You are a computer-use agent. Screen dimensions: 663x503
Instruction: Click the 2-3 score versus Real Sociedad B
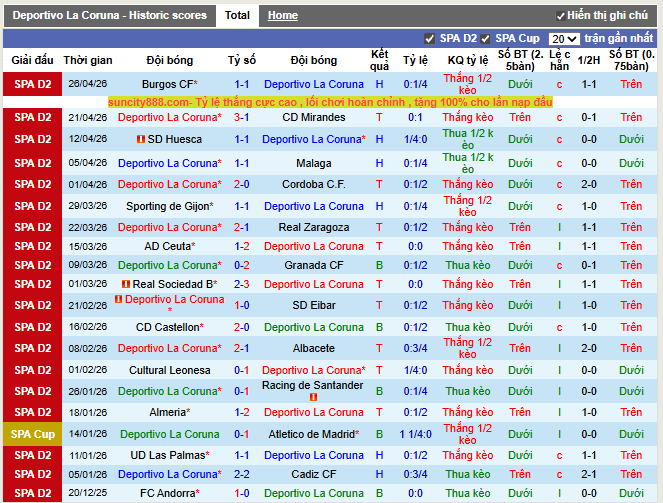tap(241, 284)
